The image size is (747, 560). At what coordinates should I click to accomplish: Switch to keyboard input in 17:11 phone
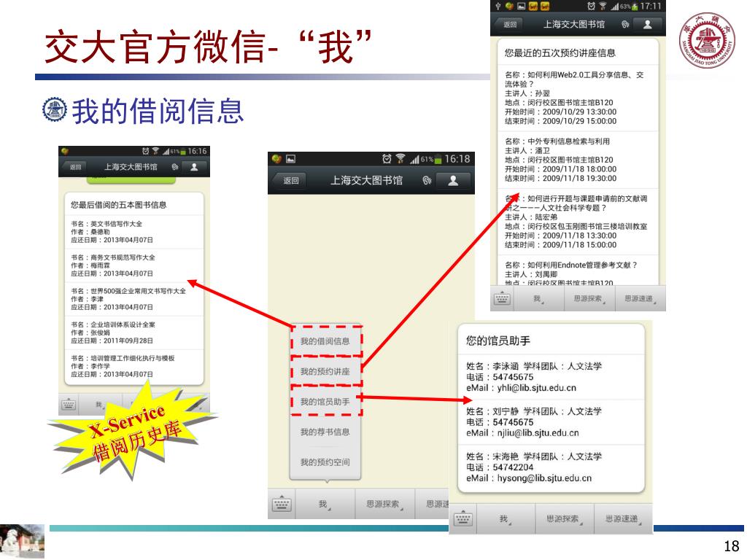click(502, 298)
